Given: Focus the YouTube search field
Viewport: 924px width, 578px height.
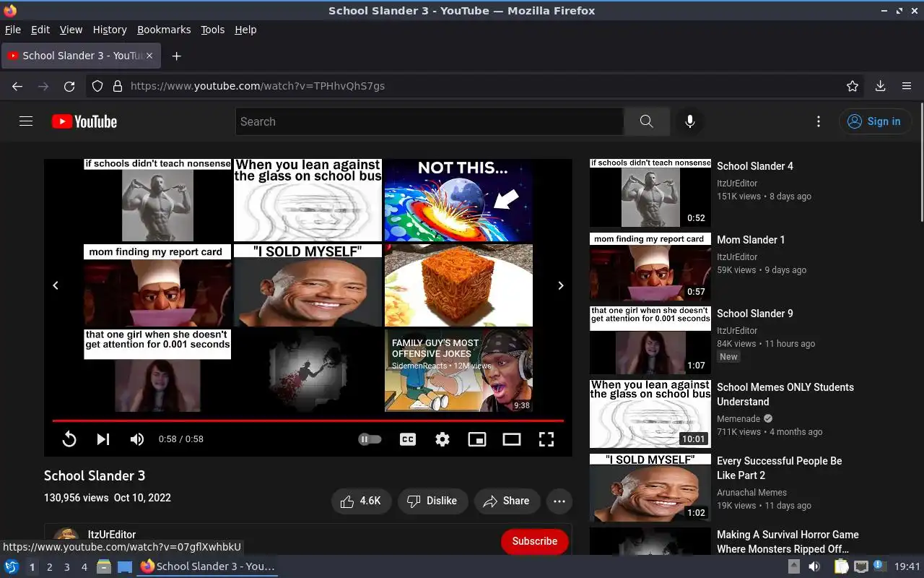Looking at the screenshot, I should 430,121.
